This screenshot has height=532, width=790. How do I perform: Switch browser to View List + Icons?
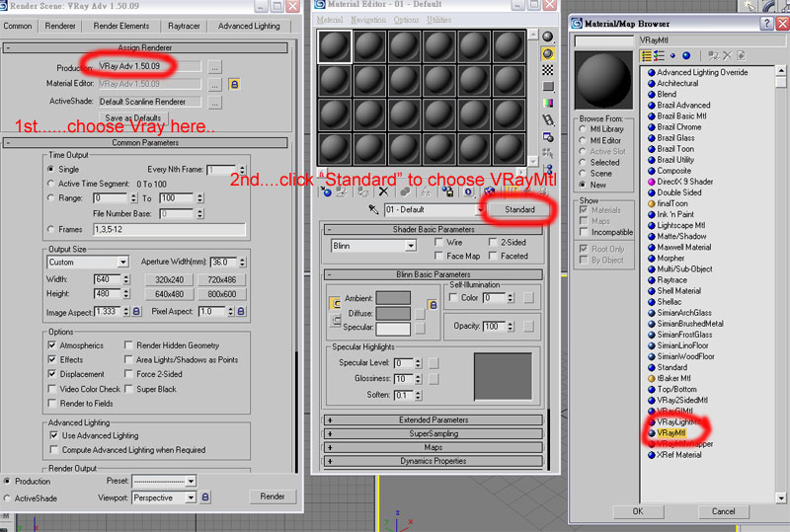[x=659, y=55]
